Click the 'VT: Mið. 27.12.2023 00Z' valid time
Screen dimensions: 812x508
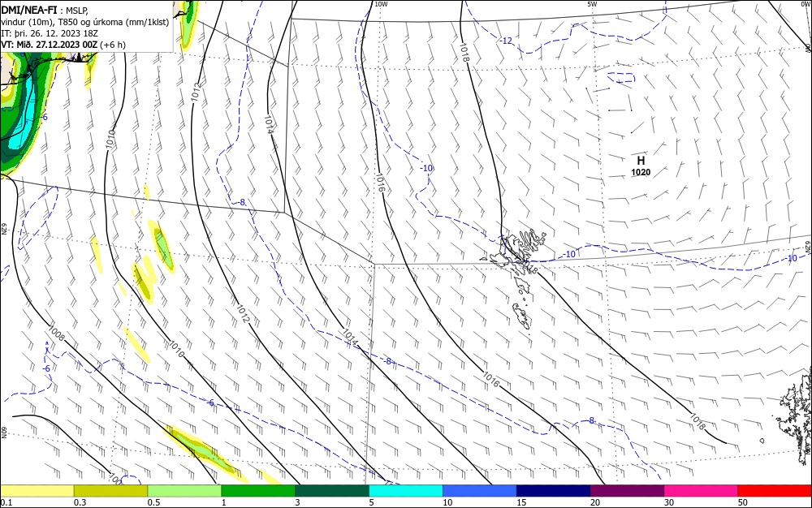(50, 45)
